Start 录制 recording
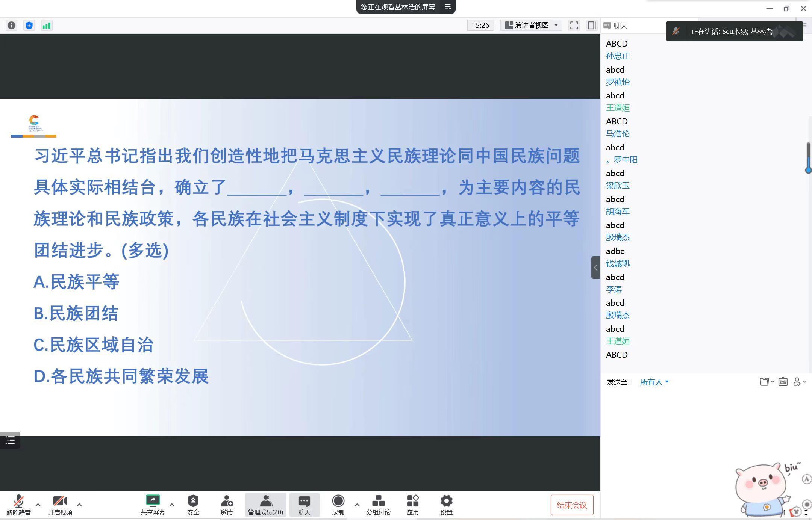Viewport: 812px width, 520px height. [x=338, y=505]
